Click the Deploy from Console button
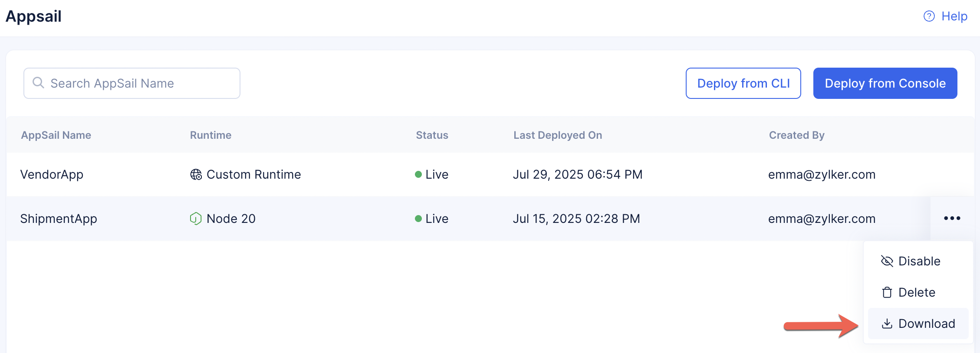Image resolution: width=980 pixels, height=353 pixels. click(885, 83)
